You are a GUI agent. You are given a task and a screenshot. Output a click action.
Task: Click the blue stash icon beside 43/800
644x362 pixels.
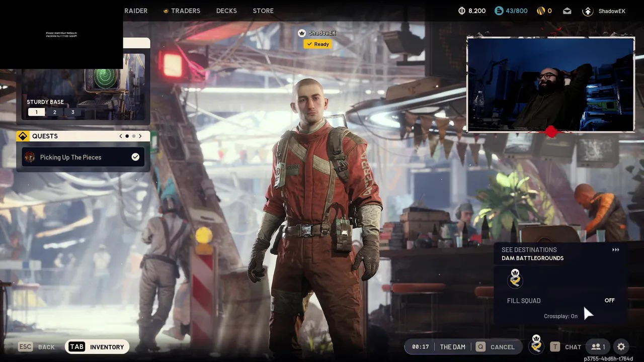pyautogui.click(x=499, y=11)
